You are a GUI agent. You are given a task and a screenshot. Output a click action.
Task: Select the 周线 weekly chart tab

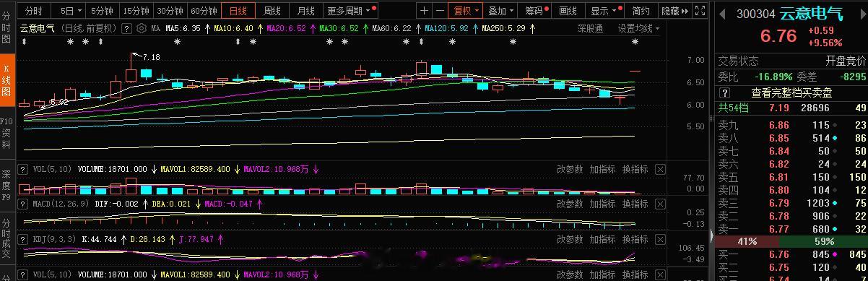[x=272, y=11]
